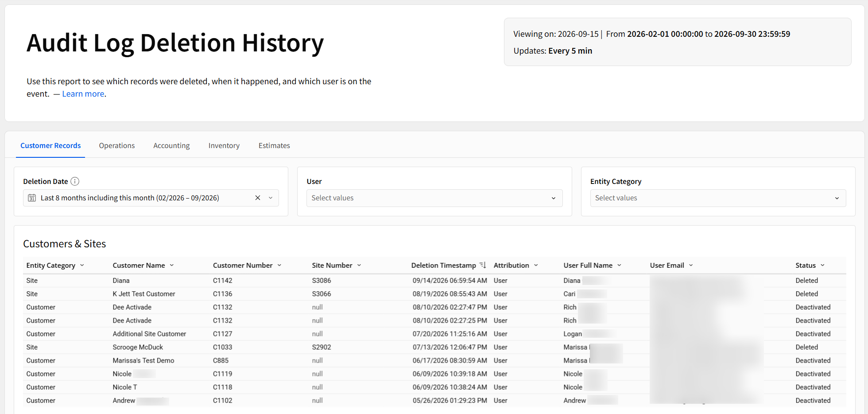Viewport: 868px width, 414px height.
Task: Select customer number C1118 cell
Action: pyautogui.click(x=222, y=387)
